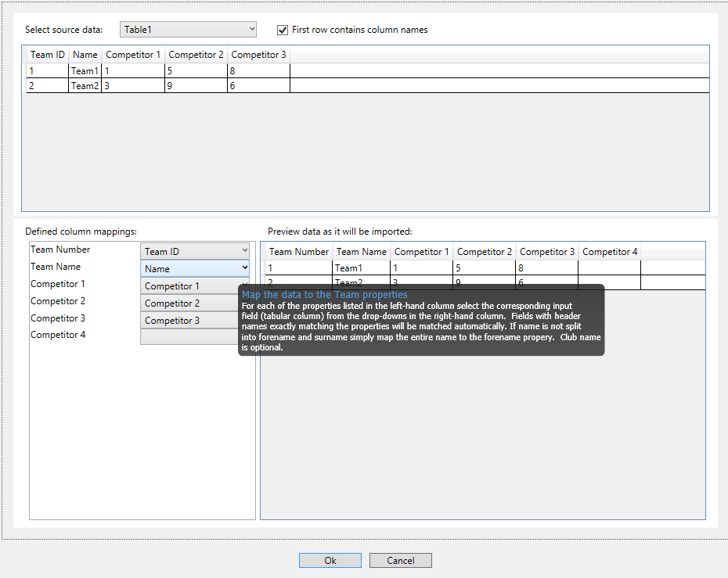Click Competitor 2 header in source table
Viewport: 728px width, 578px height.
[x=196, y=55]
